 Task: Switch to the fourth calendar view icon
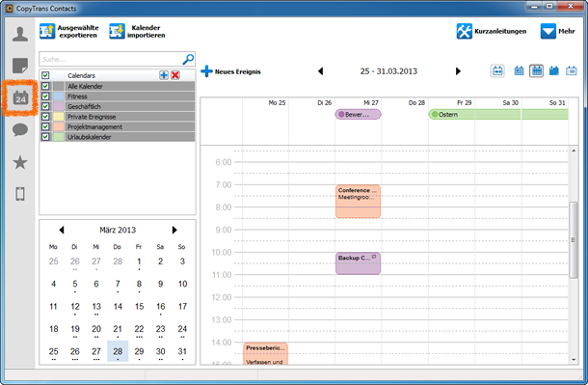tap(554, 71)
